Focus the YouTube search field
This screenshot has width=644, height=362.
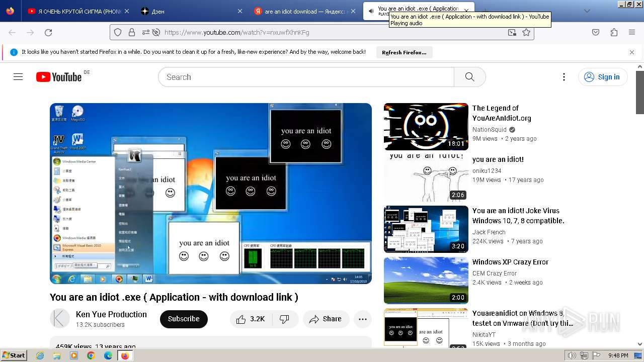click(x=306, y=77)
